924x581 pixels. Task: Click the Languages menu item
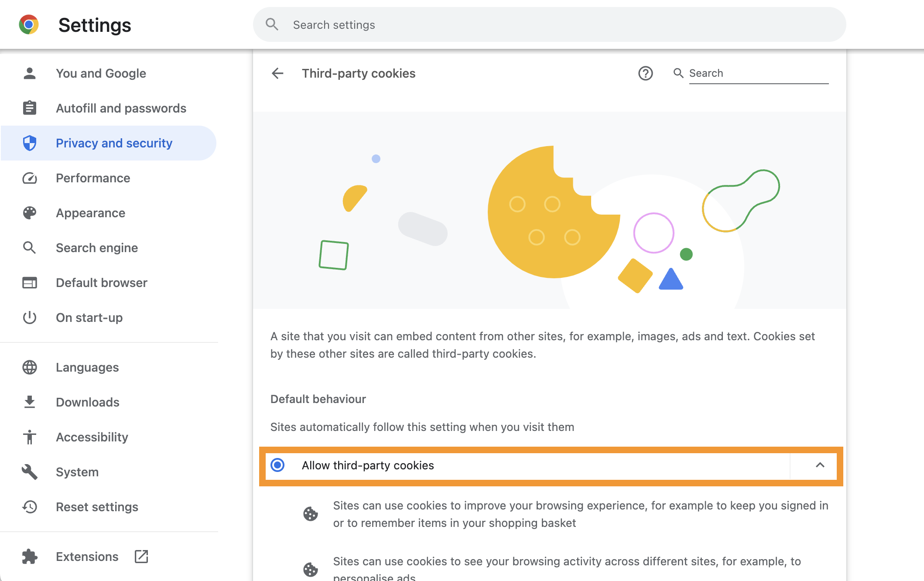coord(87,367)
